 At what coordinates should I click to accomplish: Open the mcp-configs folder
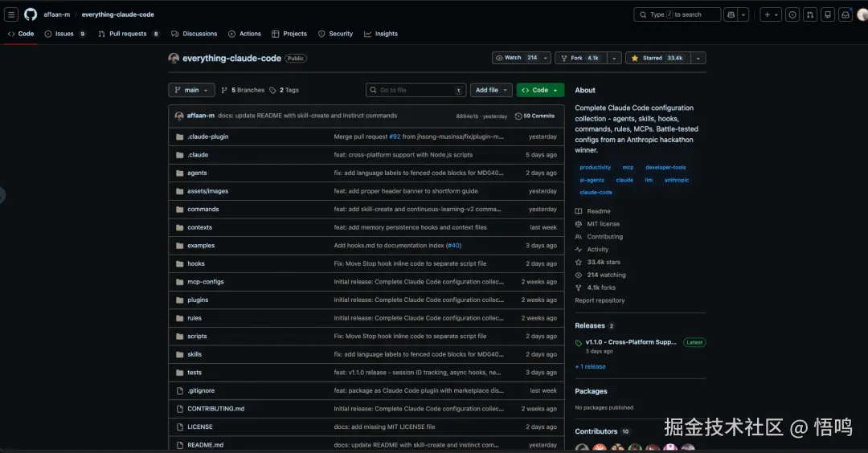(206, 282)
